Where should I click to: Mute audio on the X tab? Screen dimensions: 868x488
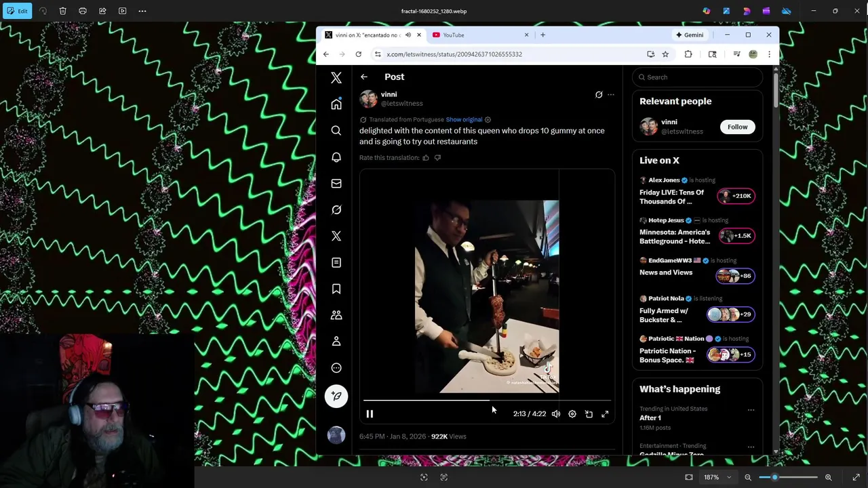pyautogui.click(x=408, y=35)
